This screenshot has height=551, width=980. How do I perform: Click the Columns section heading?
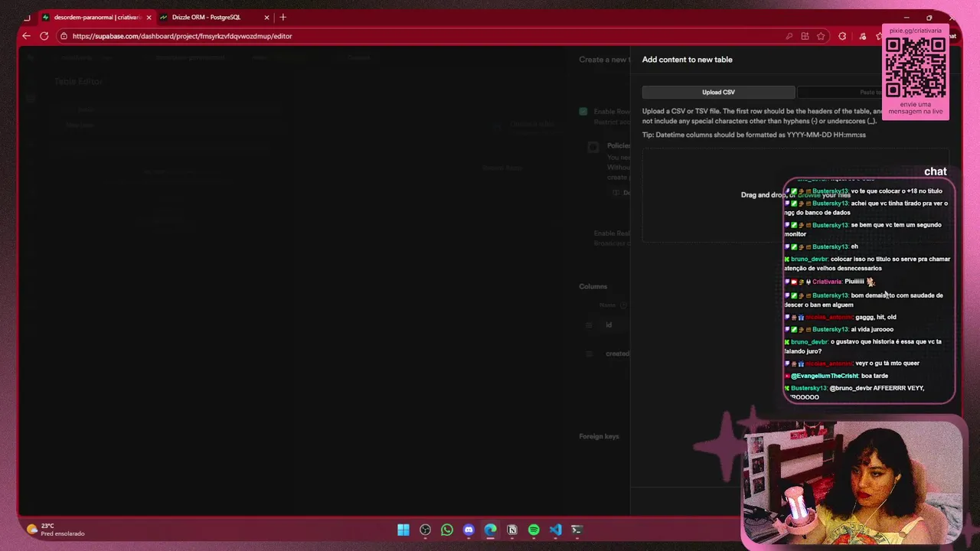[593, 286]
